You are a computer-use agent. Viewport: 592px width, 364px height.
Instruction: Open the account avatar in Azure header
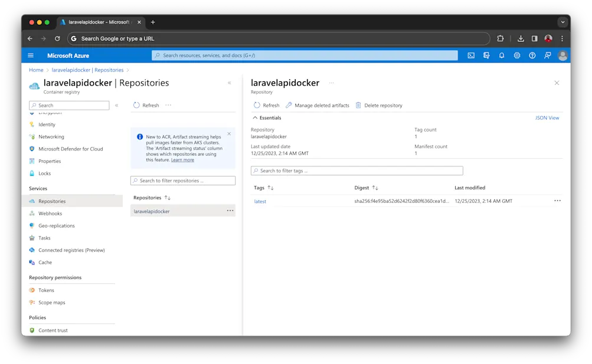point(562,55)
